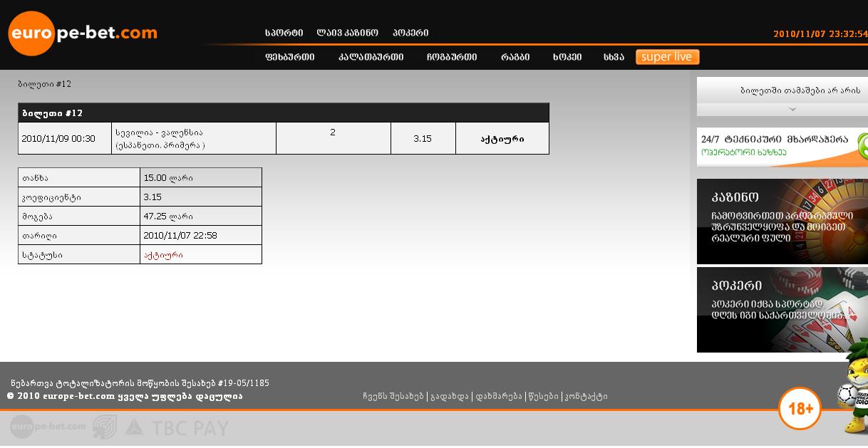Select the ჰოკეი sport tab
This screenshot has height=448, width=868.
[567, 57]
